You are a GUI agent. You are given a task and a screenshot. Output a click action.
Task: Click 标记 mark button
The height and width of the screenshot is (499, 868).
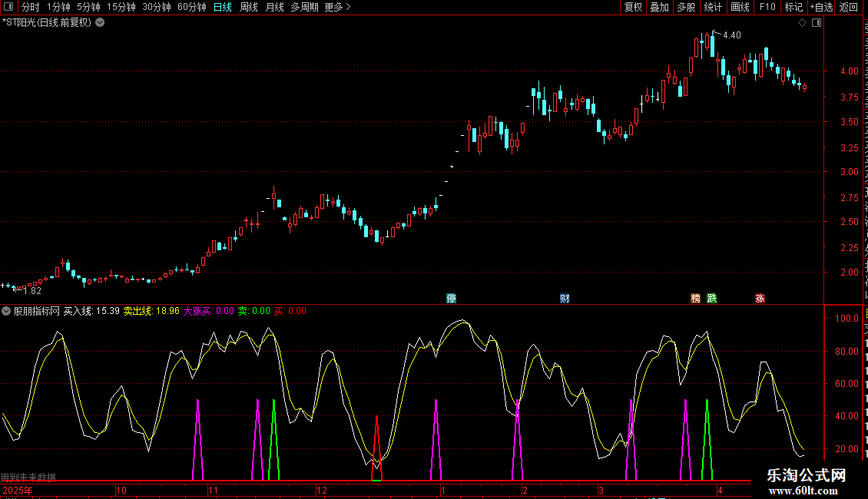793,7
